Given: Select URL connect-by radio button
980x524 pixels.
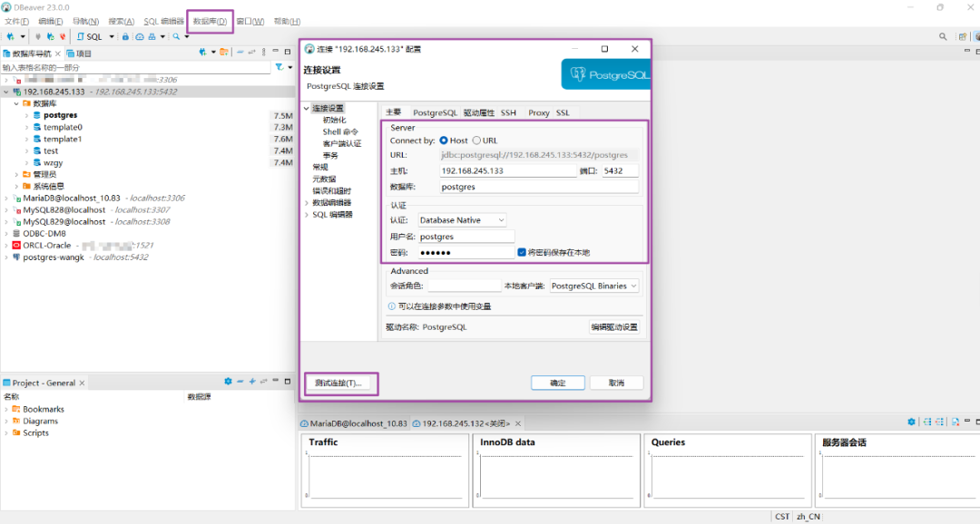Looking at the screenshot, I should (x=476, y=141).
